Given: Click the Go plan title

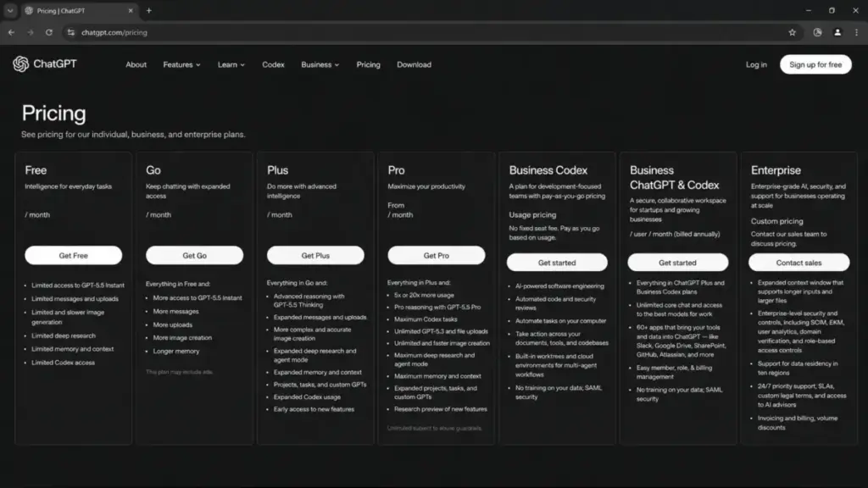Looking at the screenshot, I should 153,170.
